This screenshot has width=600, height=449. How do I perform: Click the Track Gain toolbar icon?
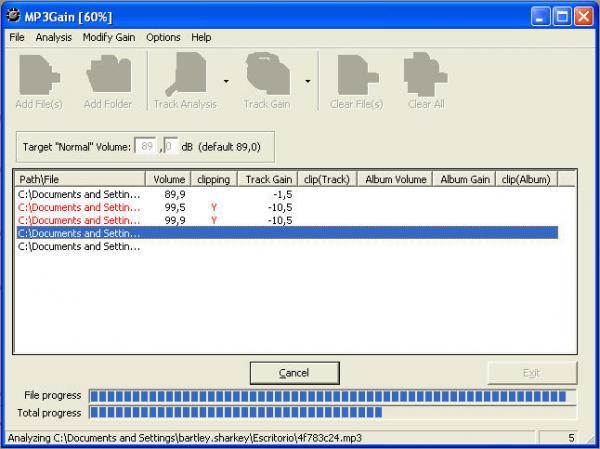267,73
